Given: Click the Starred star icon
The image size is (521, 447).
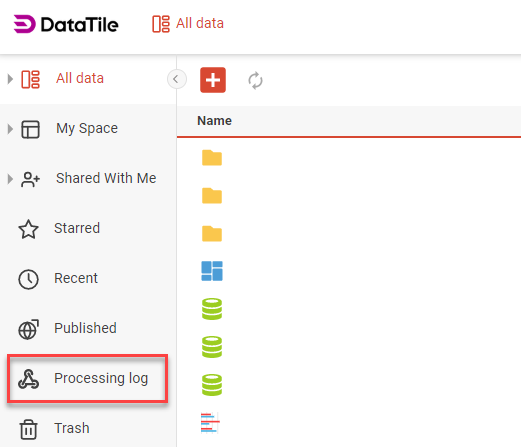Looking at the screenshot, I should (x=28, y=229).
